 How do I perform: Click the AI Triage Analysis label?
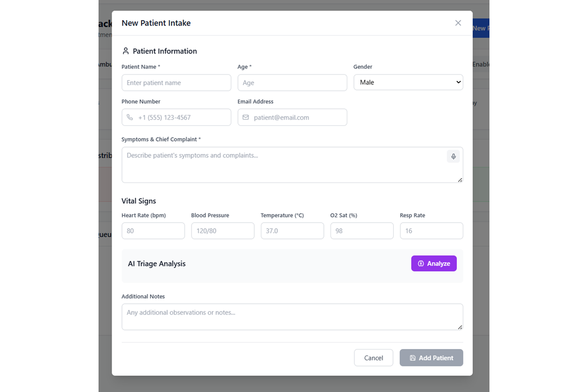[x=157, y=264]
